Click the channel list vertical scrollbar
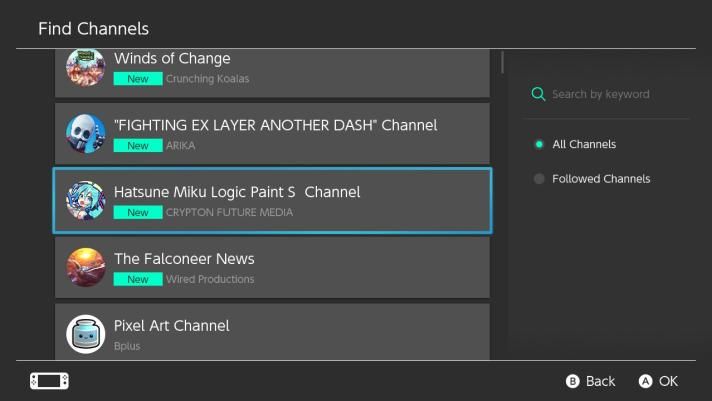Screen dimensions: 712x401 coord(501,62)
